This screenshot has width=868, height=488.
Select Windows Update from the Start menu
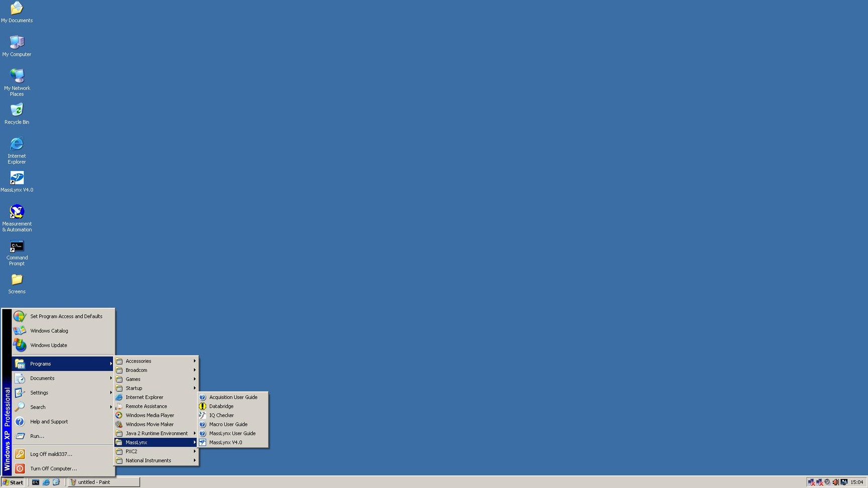[x=48, y=345]
